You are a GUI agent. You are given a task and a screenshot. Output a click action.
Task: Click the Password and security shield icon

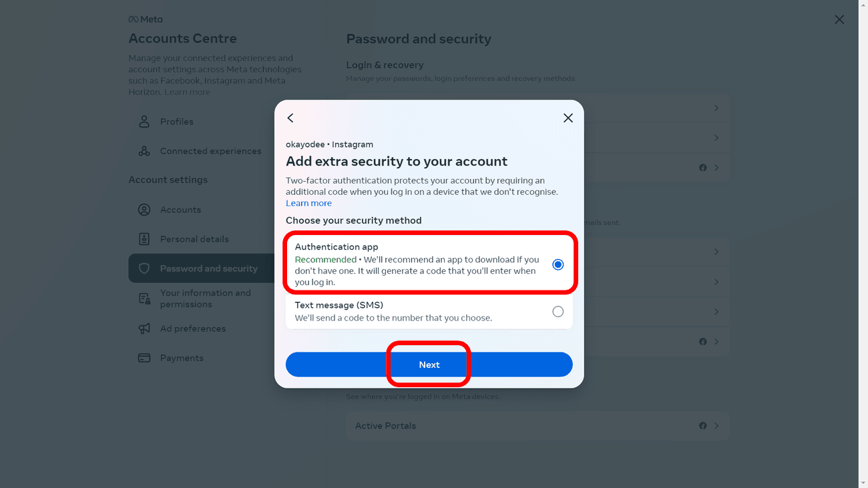[x=144, y=268]
